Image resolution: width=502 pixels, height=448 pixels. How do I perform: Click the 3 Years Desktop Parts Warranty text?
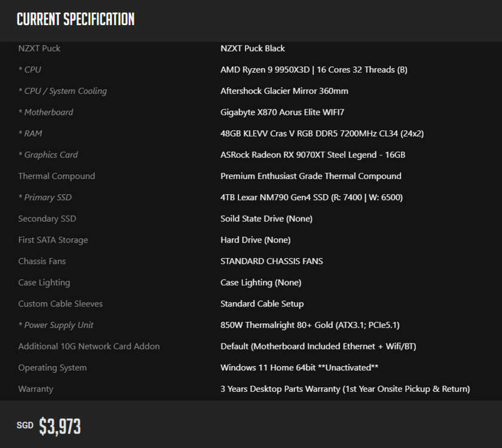point(345,389)
